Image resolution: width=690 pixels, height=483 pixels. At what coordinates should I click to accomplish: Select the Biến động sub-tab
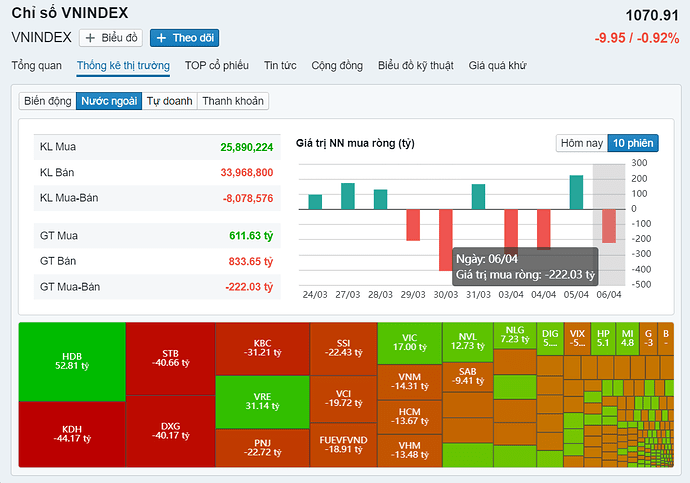pyautogui.click(x=47, y=101)
